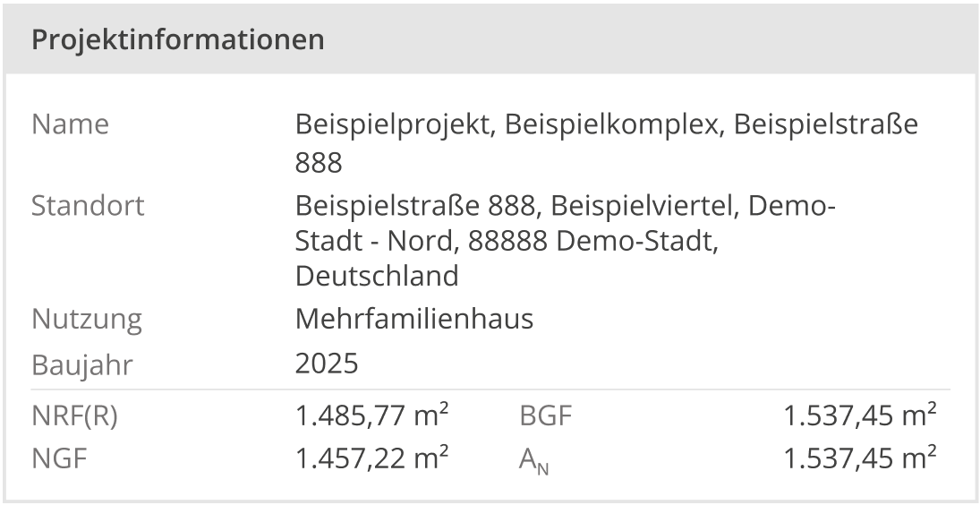Click the Projektinformationen panel header

point(490,39)
